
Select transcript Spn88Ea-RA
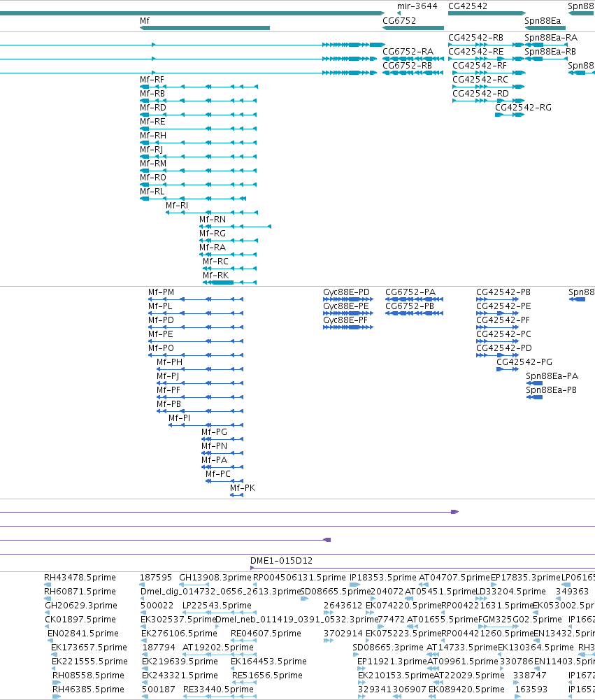546,45
